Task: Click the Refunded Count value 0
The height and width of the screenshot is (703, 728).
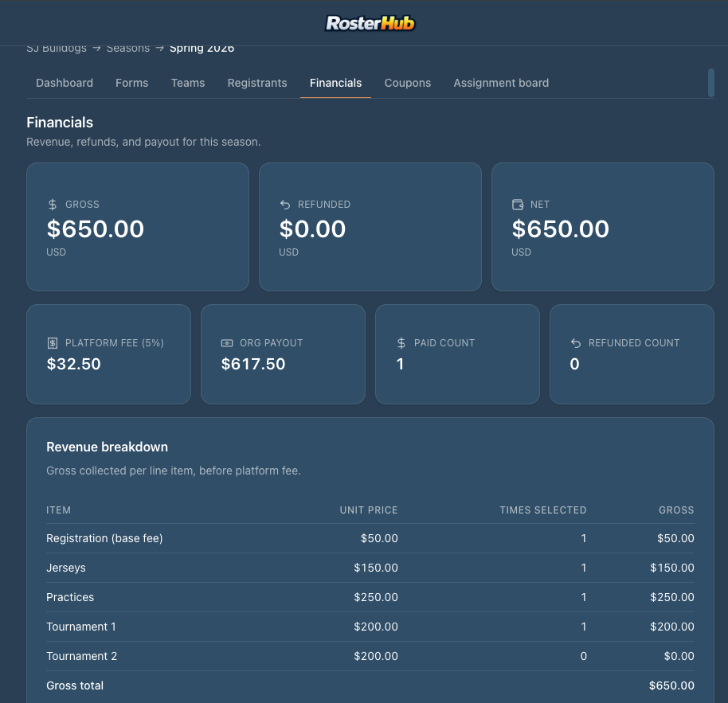Action: click(575, 365)
